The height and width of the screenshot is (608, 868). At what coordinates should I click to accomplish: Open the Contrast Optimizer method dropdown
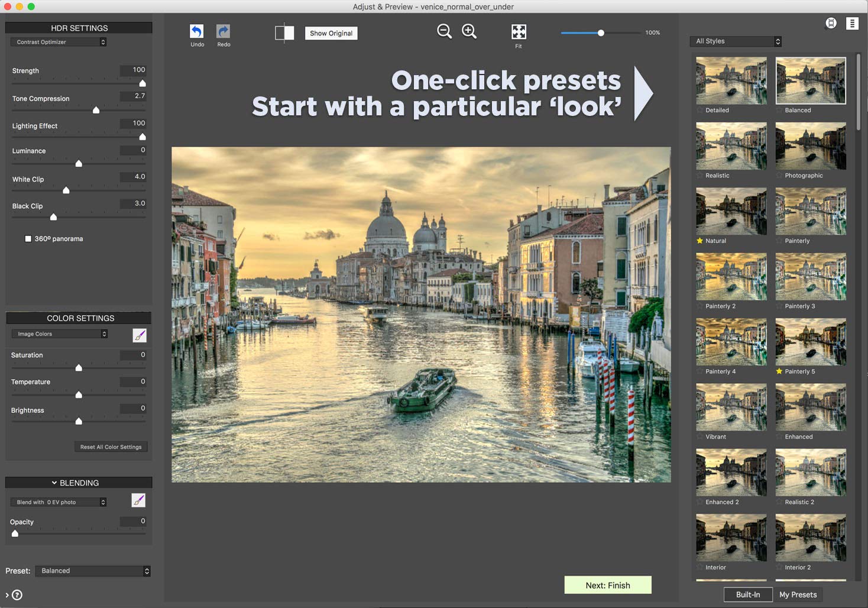click(59, 42)
